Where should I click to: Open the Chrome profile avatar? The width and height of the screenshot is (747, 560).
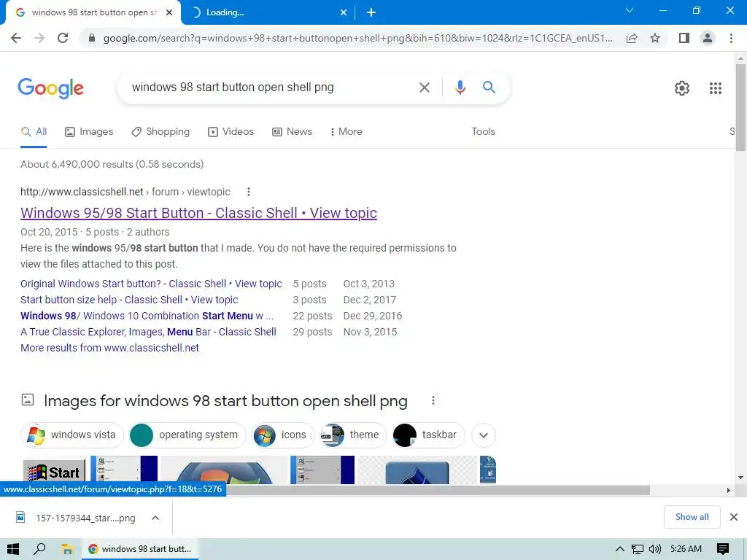[x=708, y=38]
